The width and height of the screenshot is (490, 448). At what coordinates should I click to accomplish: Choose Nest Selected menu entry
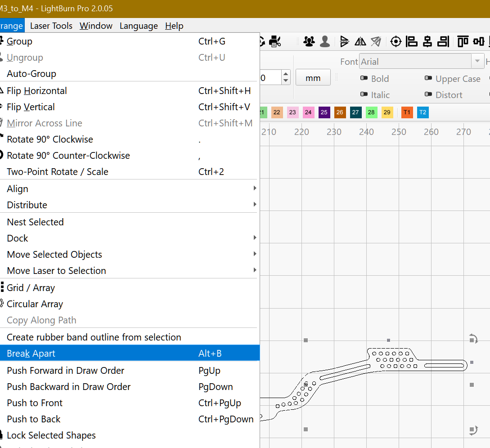tap(36, 222)
